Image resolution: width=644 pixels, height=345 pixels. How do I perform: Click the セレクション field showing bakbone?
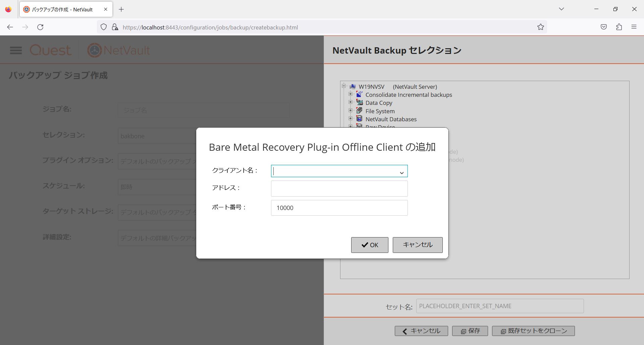pos(157,136)
